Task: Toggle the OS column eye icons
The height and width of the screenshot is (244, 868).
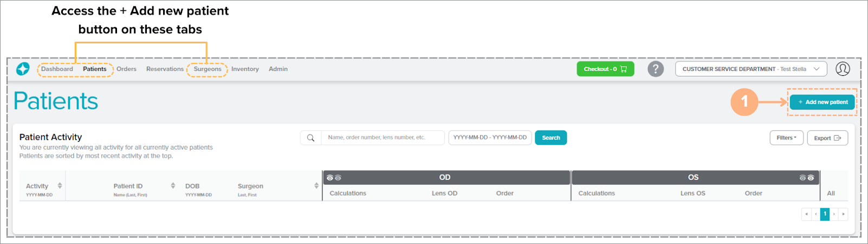Action: [x=806, y=178]
